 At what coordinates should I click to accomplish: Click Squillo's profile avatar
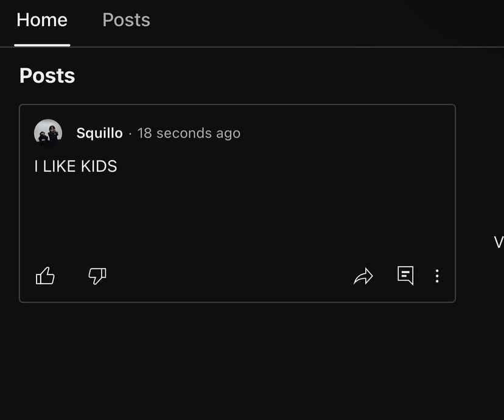click(x=48, y=133)
